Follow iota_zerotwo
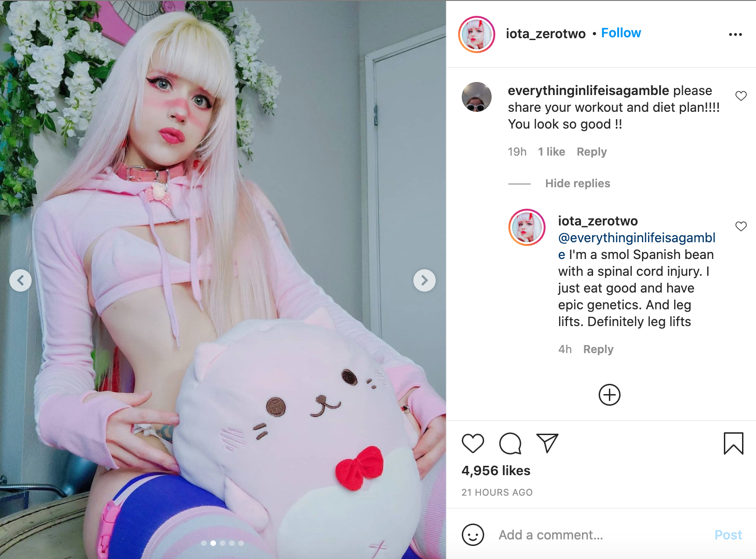The image size is (756, 559). click(x=621, y=33)
